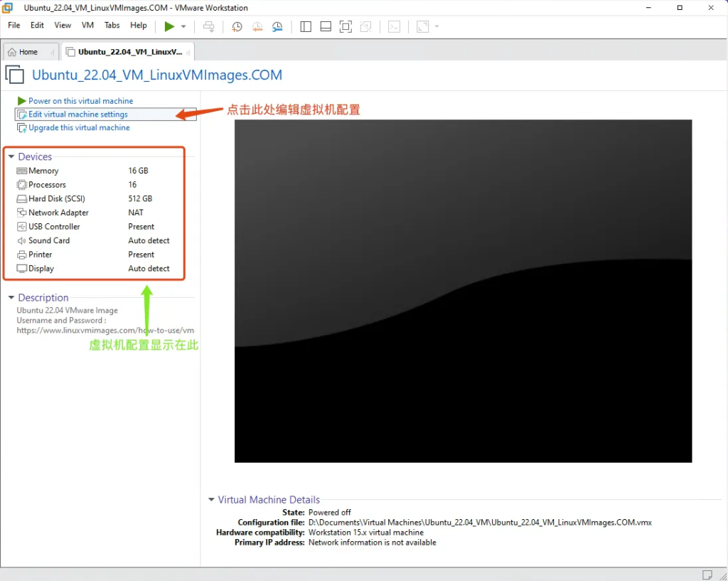Click Upgrade this virtual machine
Viewport: 728px width, 581px height.
[79, 128]
